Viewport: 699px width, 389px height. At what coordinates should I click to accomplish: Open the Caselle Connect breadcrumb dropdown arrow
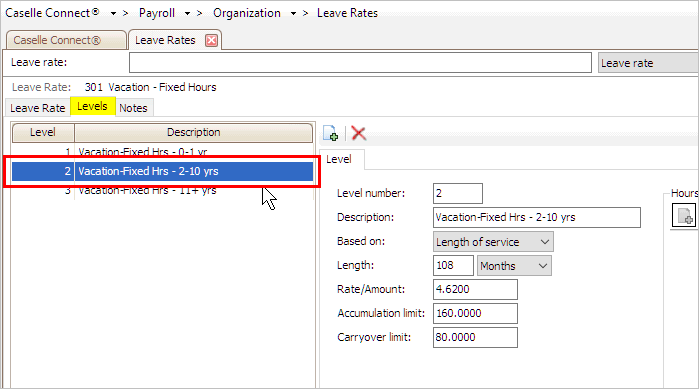(113, 14)
